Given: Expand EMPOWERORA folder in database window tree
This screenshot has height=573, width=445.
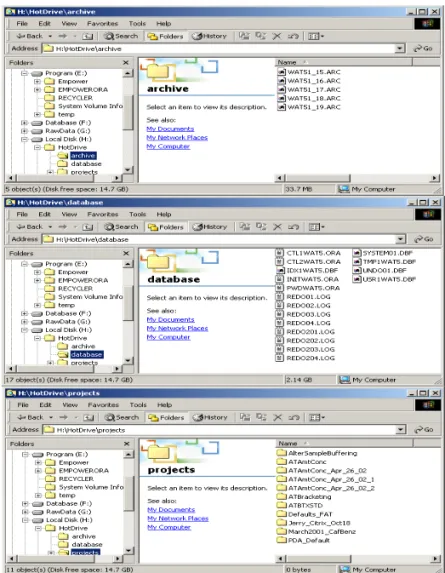Looking at the screenshot, I should click(x=37, y=281).
